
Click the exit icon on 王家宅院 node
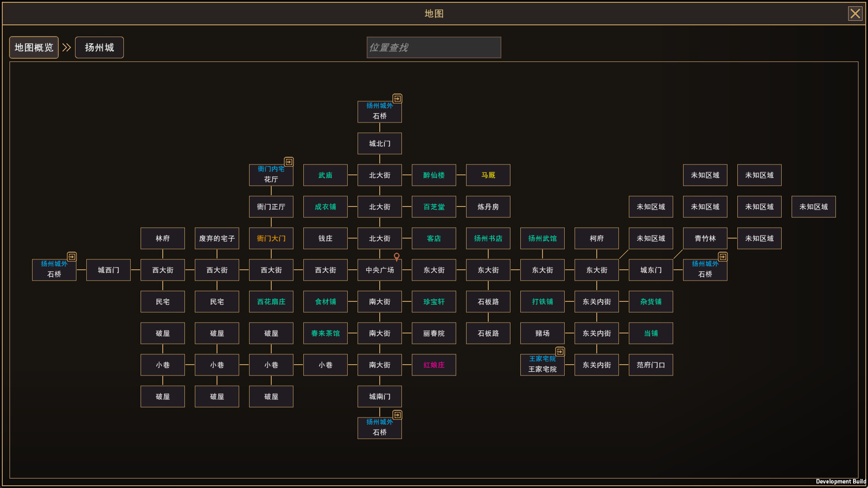560,352
